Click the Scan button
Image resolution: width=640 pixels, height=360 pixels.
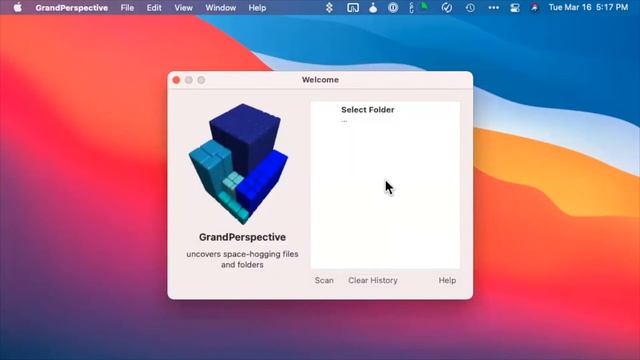tap(324, 280)
